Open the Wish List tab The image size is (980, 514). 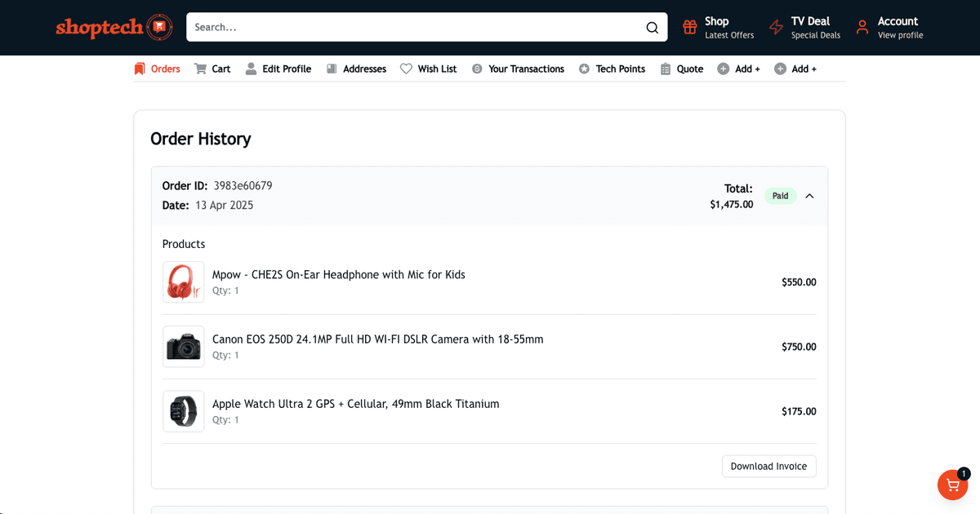pos(429,69)
